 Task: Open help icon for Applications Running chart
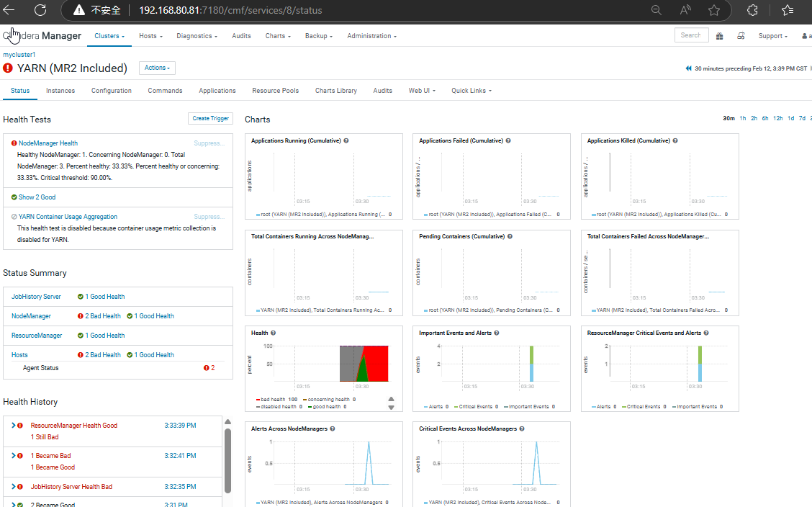click(346, 140)
